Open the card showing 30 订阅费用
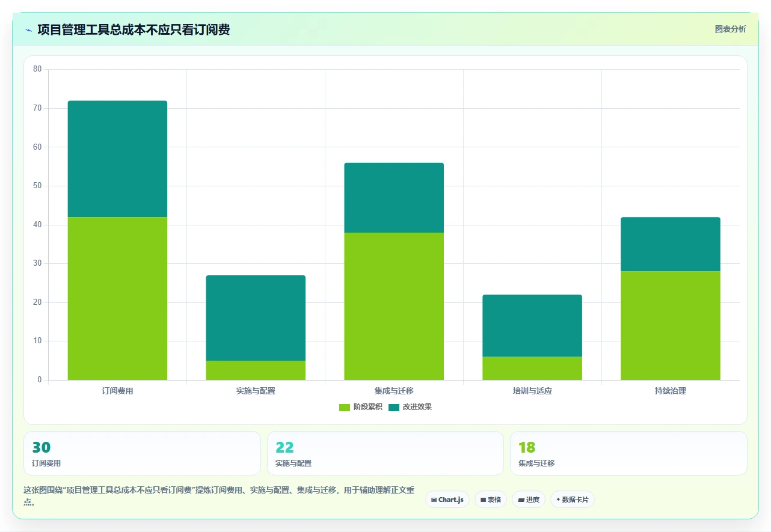 (x=142, y=453)
